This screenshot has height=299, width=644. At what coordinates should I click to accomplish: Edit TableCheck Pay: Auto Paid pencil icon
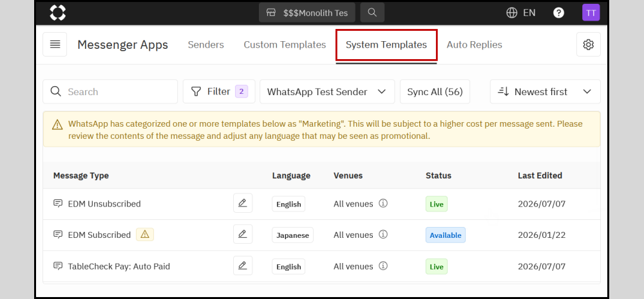243,266
